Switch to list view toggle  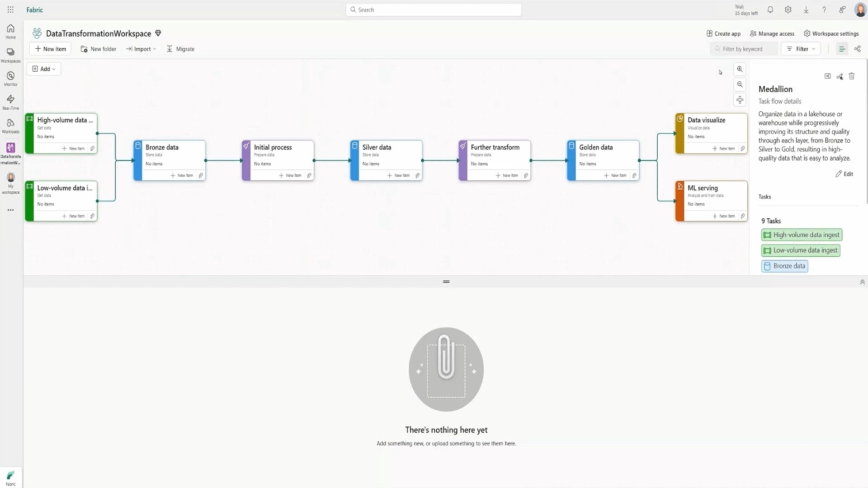click(x=842, y=49)
